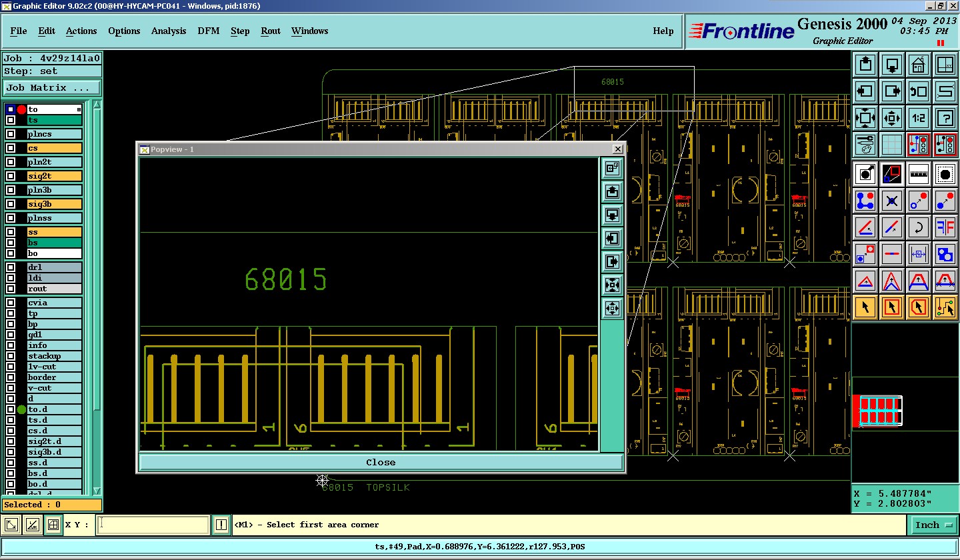The width and height of the screenshot is (960, 560).
Task: Enable the sig2t layer checkbox
Action: 11,176
